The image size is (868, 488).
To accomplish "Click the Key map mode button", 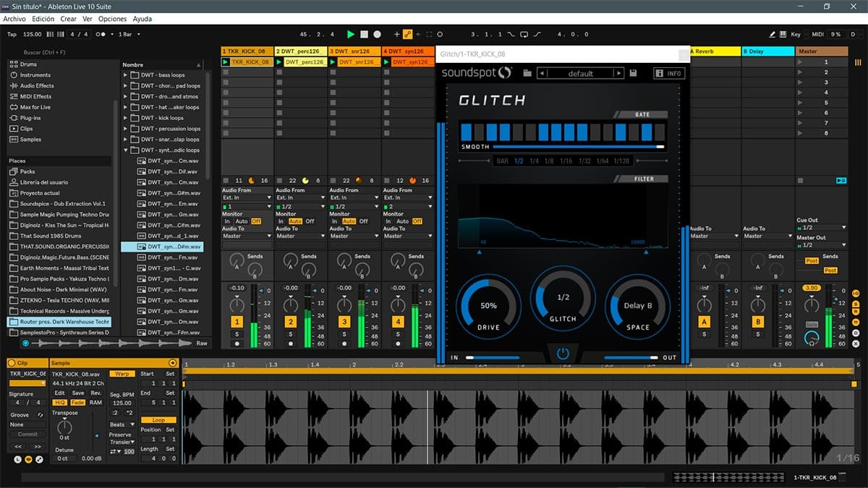I will click(796, 34).
